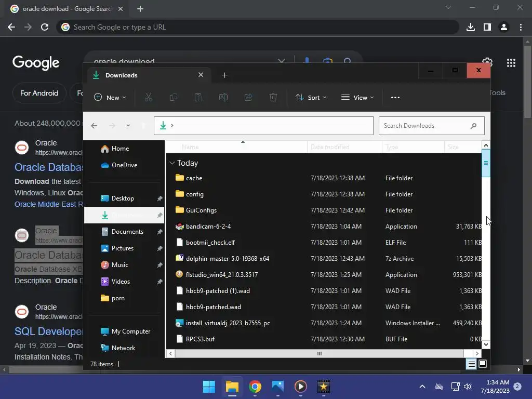
Task: Click the vertical scrollbar thumb in file list
Action: (x=486, y=163)
